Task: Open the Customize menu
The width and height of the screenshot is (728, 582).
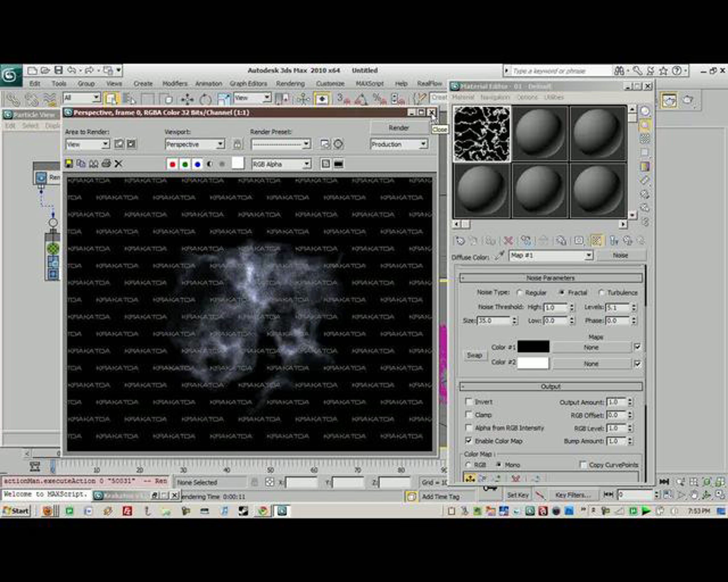Action: (330, 84)
